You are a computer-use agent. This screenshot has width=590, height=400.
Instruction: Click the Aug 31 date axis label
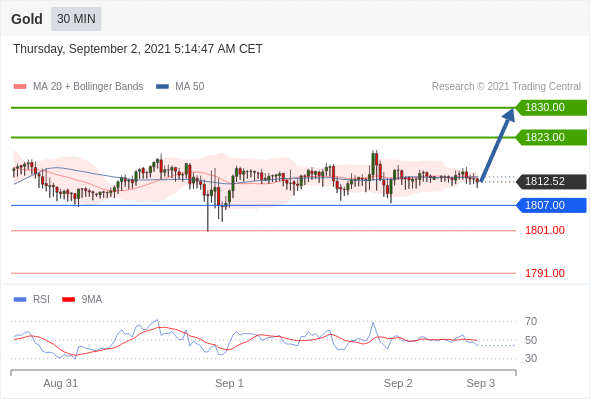pos(61,383)
